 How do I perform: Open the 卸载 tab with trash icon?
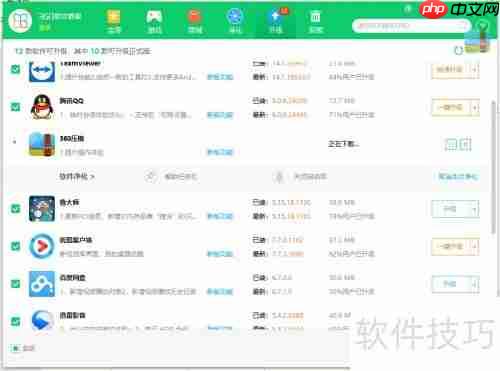pos(316,21)
